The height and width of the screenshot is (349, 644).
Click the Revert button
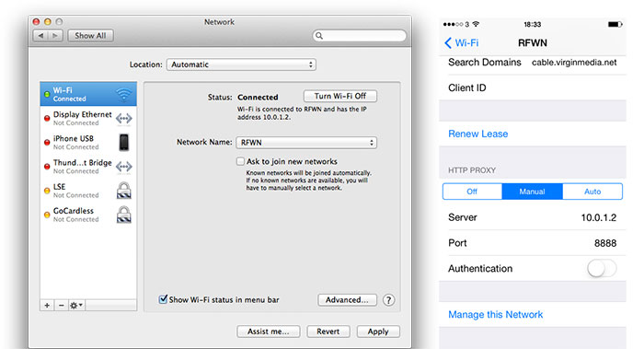[328, 332]
